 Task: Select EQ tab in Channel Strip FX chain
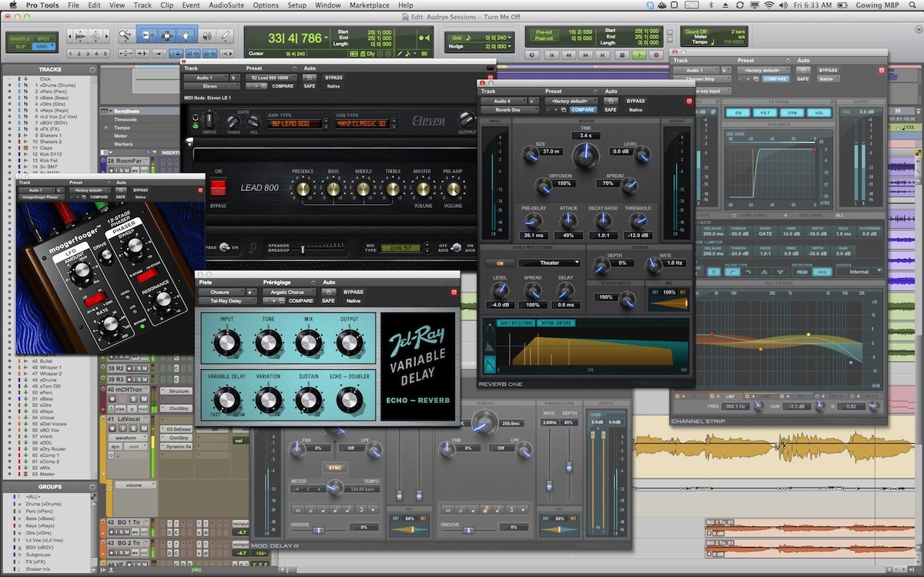point(738,112)
